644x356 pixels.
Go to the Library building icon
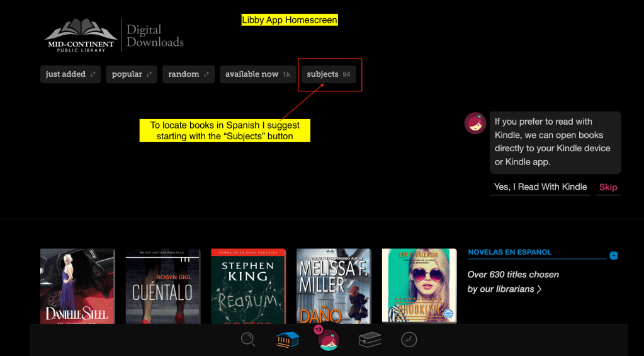click(x=287, y=340)
